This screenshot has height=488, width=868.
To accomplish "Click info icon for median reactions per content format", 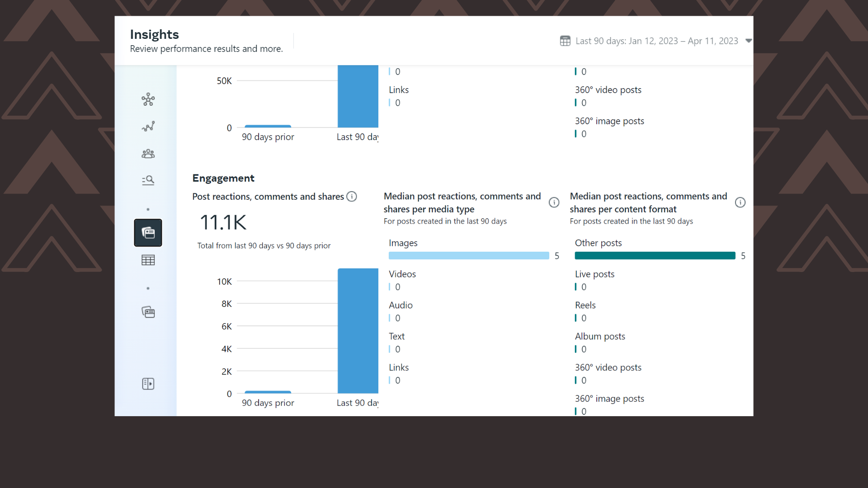I will [x=740, y=202].
